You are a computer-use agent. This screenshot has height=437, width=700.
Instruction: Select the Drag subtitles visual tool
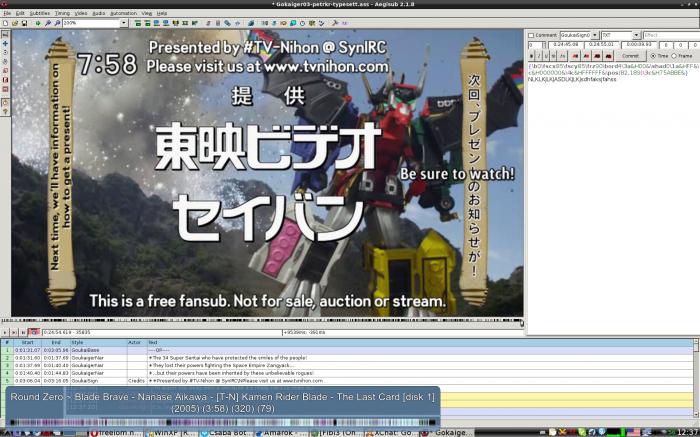pyautogui.click(x=5, y=43)
